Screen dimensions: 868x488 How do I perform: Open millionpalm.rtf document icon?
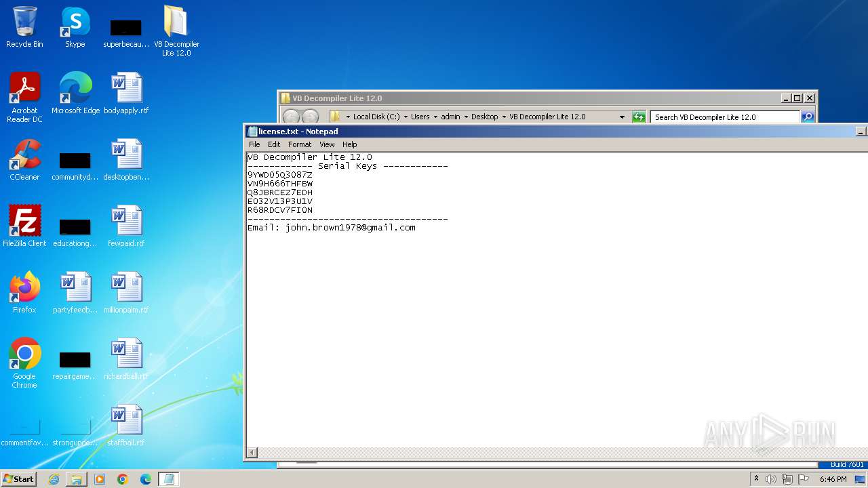pos(126,293)
